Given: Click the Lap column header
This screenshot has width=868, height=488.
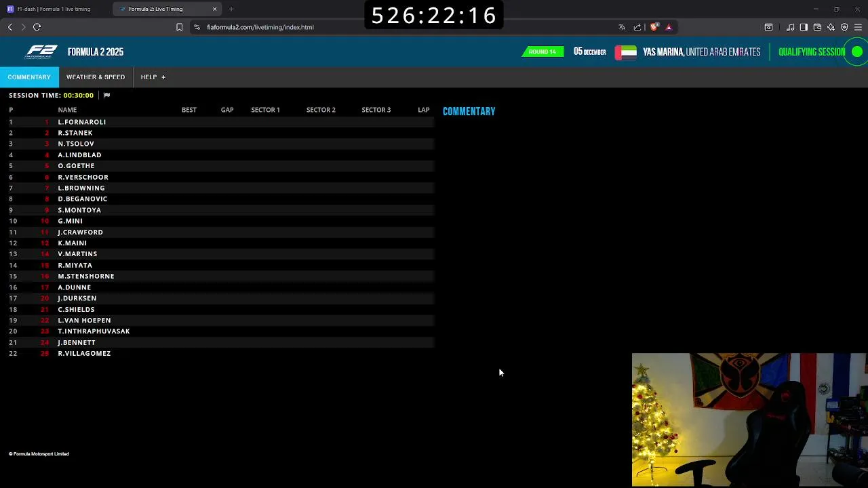Looking at the screenshot, I should 424,110.
